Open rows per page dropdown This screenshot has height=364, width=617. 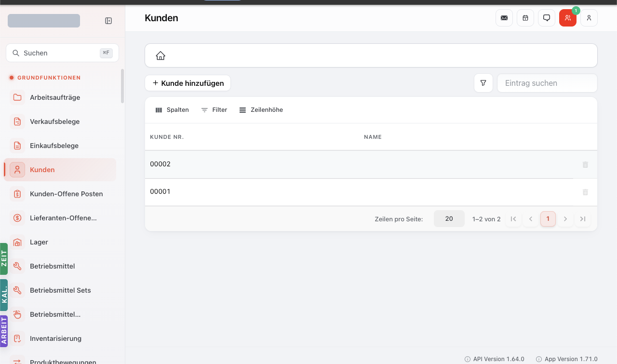(x=449, y=219)
